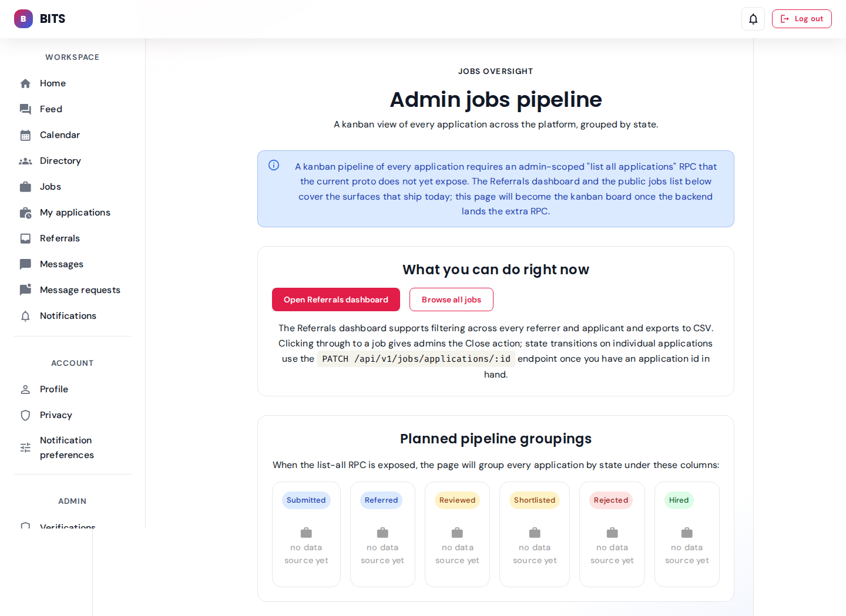The image size is (846, 616).
Task: Click the Notification preferences sliders icon
Action: tap(25, 447)
